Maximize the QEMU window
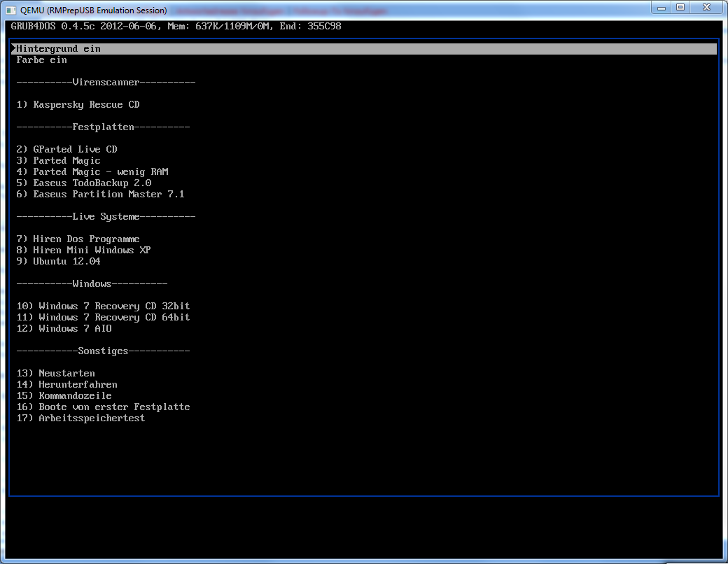Image resolution: width=728 pixels, height=564 pixels. [x=680, y=8]
